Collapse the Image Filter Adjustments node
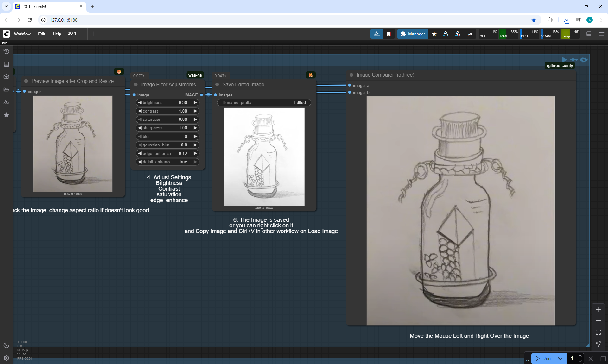This screenshot has height=364, width=608. point(136,85)
